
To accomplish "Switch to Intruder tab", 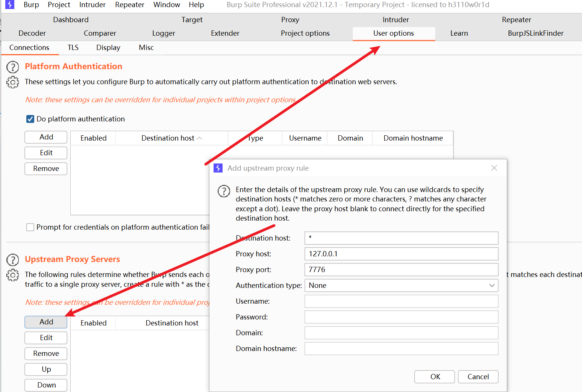I will [396, 20].
